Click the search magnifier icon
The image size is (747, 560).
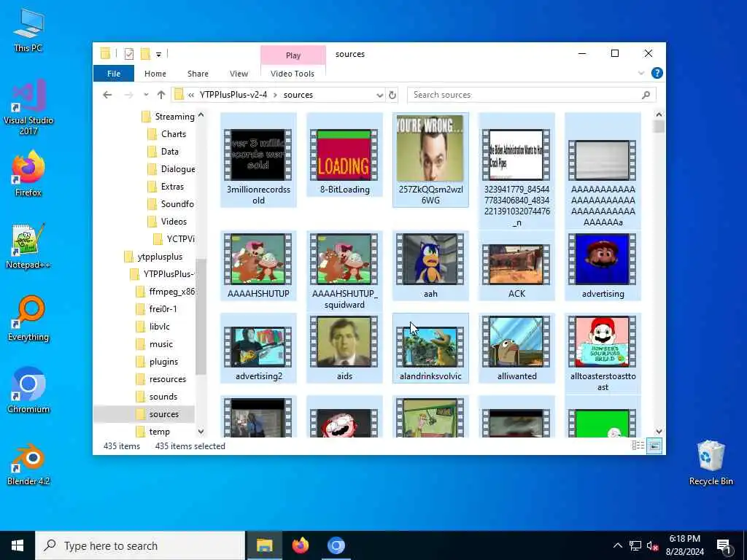646,95
